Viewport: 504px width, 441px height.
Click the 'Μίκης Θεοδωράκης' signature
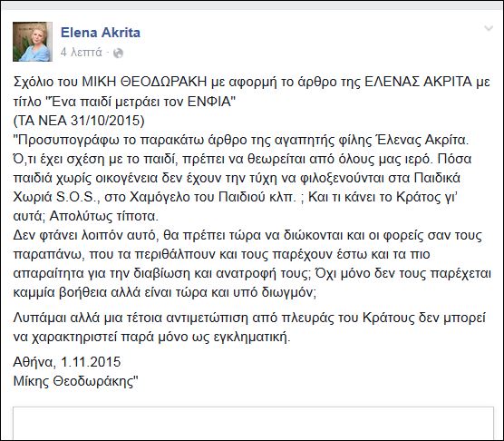pyautogui.click(x=76, y=381)
